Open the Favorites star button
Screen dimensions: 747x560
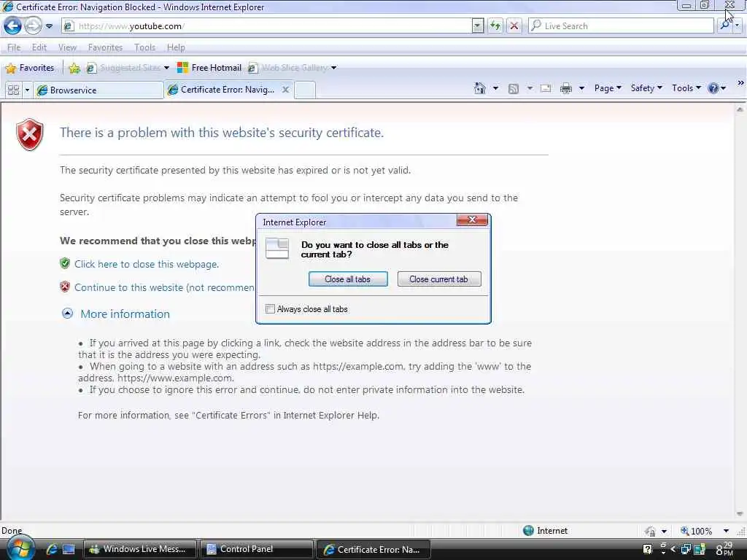click(x=29, y=68)
